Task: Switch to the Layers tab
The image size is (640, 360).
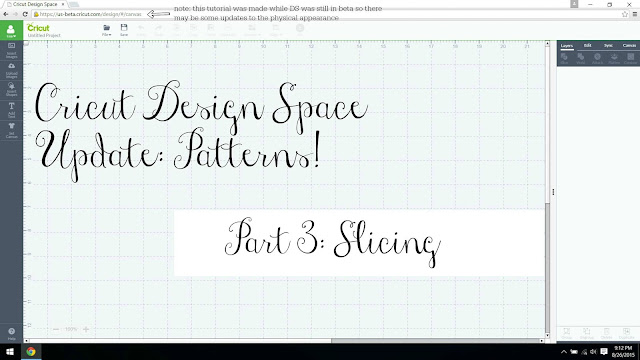Action: coord(567,46)
